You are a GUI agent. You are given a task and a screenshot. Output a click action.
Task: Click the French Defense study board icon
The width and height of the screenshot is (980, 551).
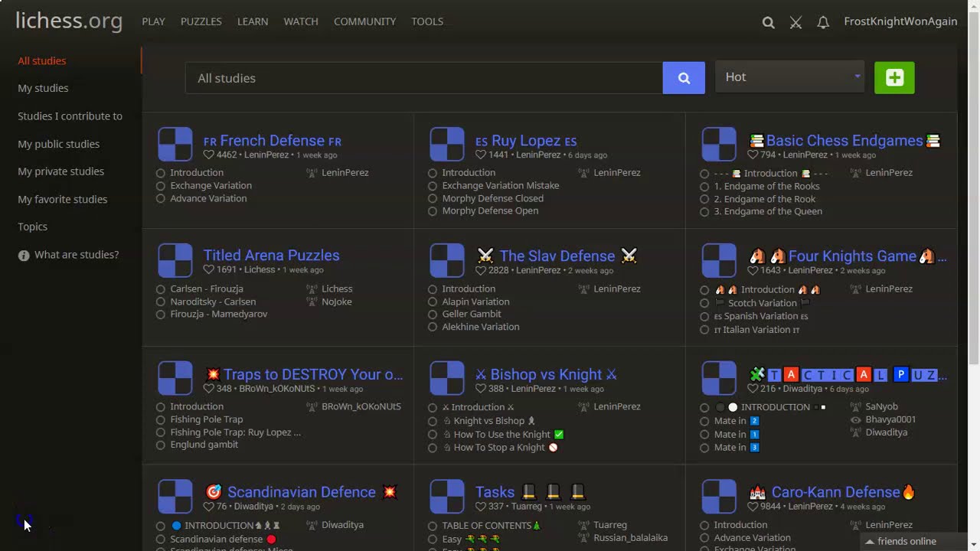coord(175,145)
